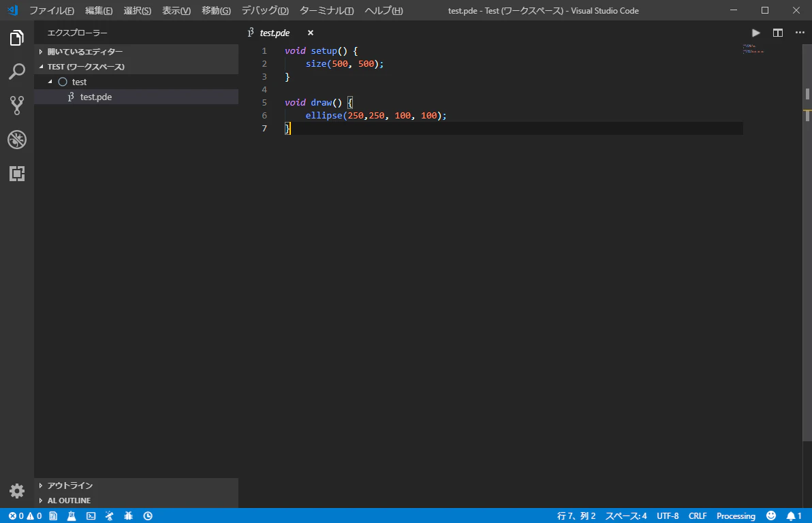The width and height of the screenshot is (812, 523).
Task: Click the code minimap preview
Action: tap(753, 49)
